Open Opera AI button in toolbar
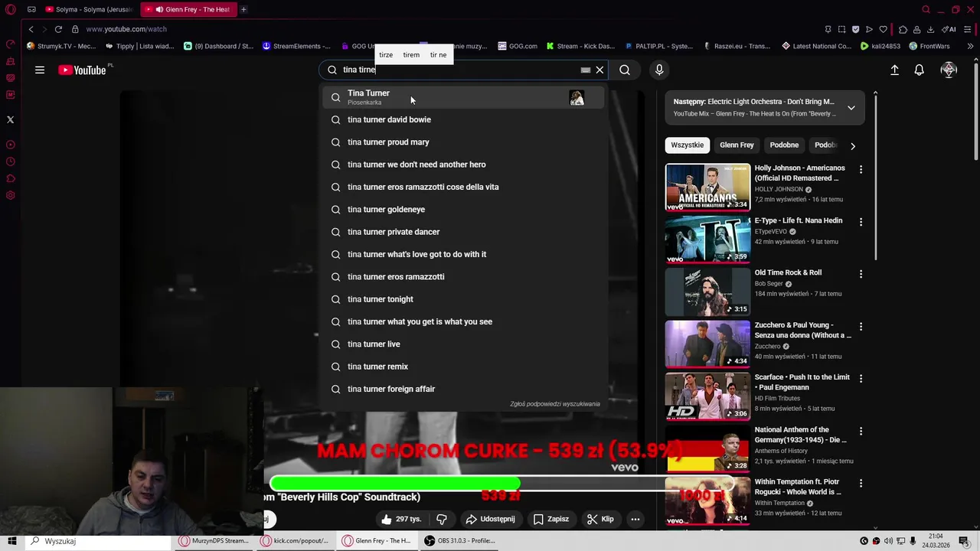The image size is (980, 551). [x=949, y=29]
